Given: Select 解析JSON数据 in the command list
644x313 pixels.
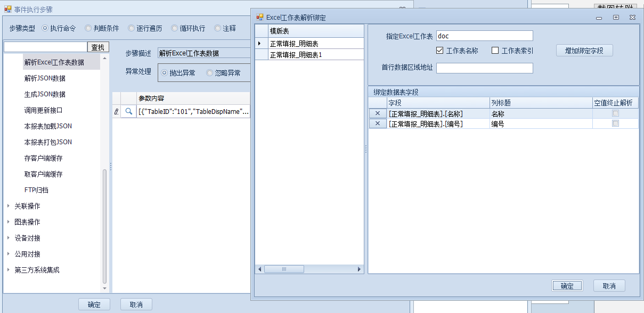Looking at the screenshot, I should tap(45, 78).
